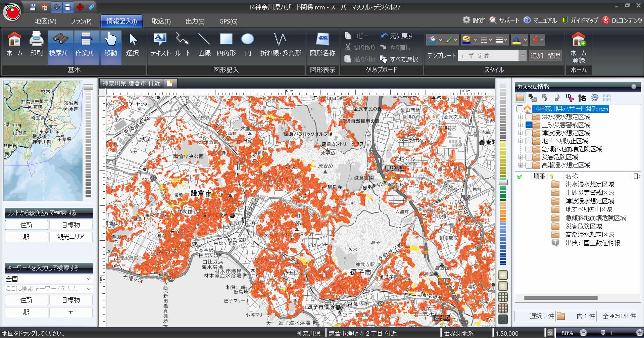Open the テンプレート ユーザー定義 dropdown
Image resolution: width=644 pixels, height=338 pixels.
click(522, 56)
